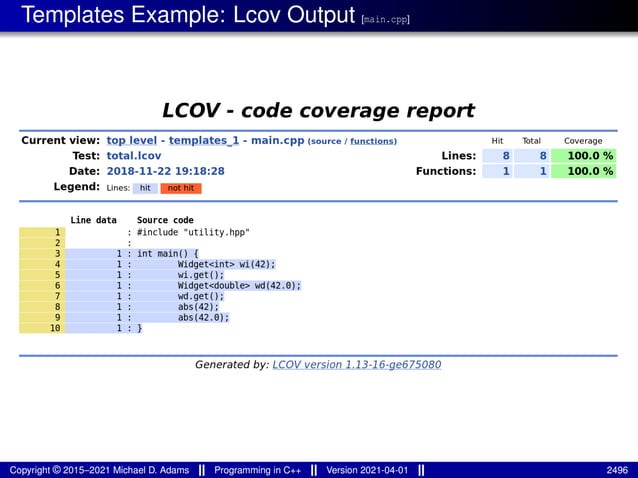The image size is (638, 478).
Task: Click the 'int main() {' source line
Action: pyautogui.click(x=168, y=253)
